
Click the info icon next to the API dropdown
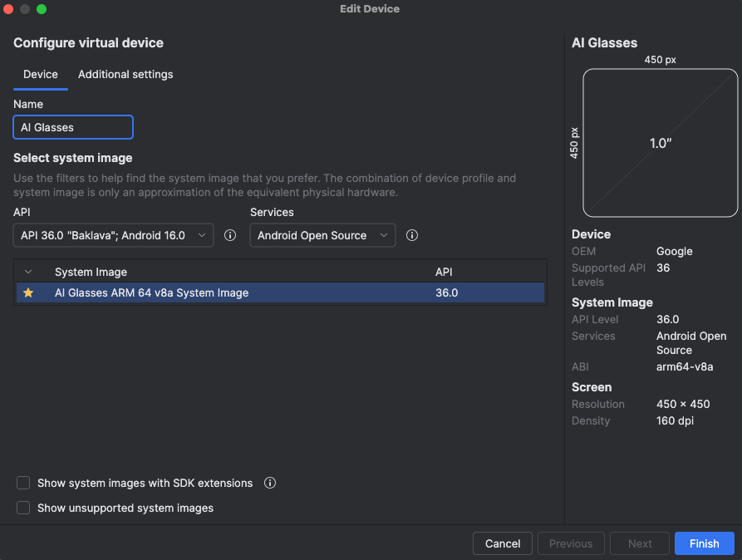[230, 235]
